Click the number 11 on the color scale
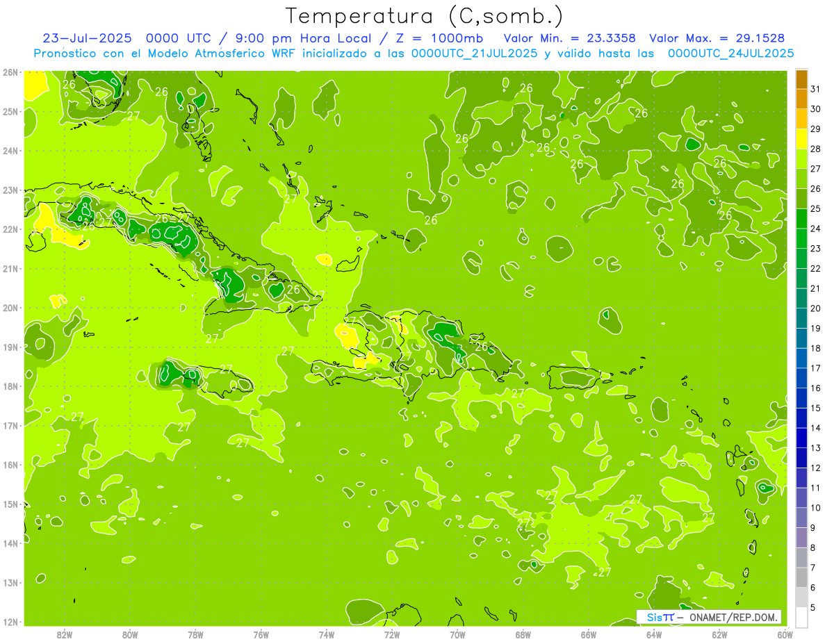The image size is (834, 644). tap(816, 488)
